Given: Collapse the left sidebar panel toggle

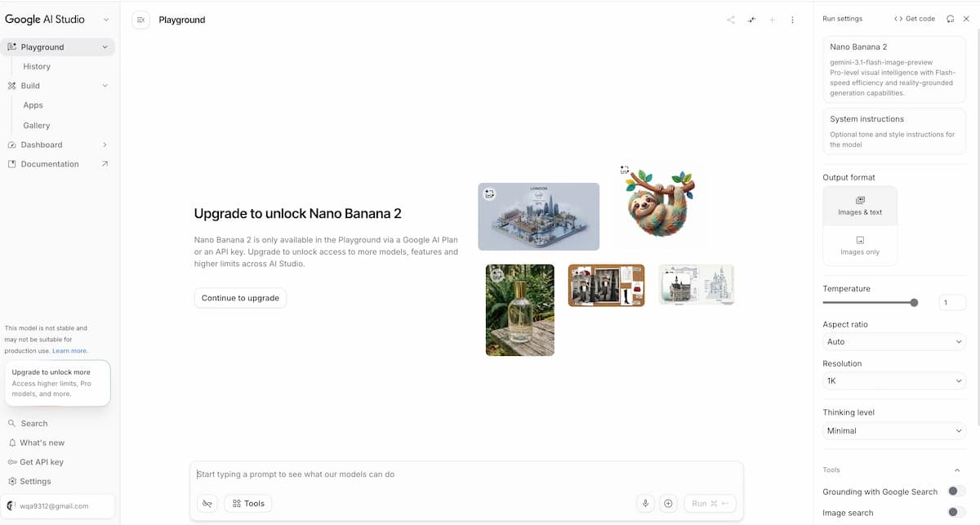Looking at the screenshot, I should pos(140,20).
